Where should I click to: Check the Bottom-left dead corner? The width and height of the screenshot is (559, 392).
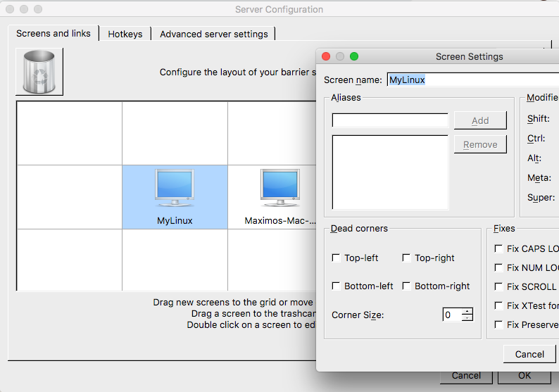[x=337, y=286]
